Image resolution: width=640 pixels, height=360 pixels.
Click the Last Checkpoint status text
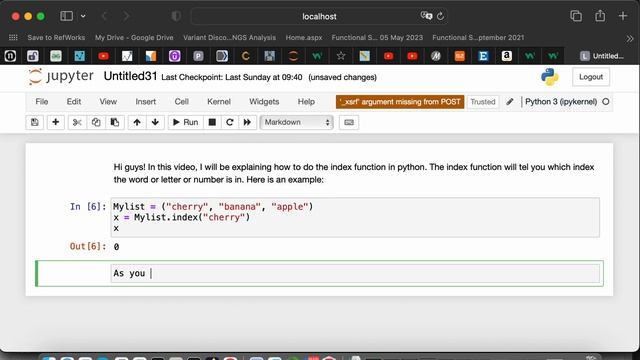click(232, 77)
